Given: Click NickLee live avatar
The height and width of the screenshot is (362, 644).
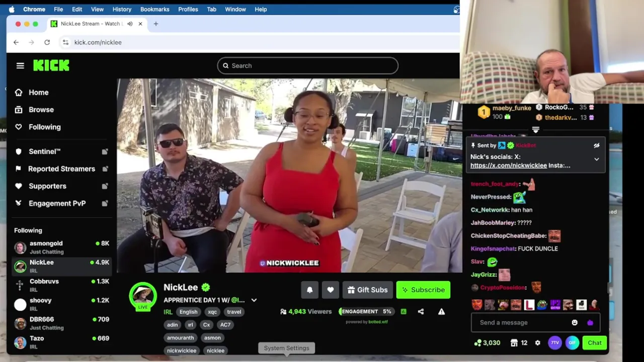Looking at the screenshot, I should point(143,296).
